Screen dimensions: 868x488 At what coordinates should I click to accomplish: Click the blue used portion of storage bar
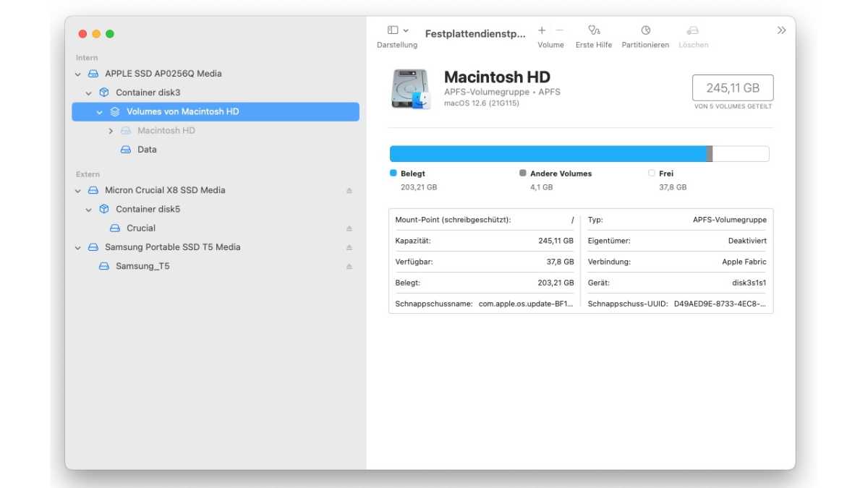click(x=548, y=153)
